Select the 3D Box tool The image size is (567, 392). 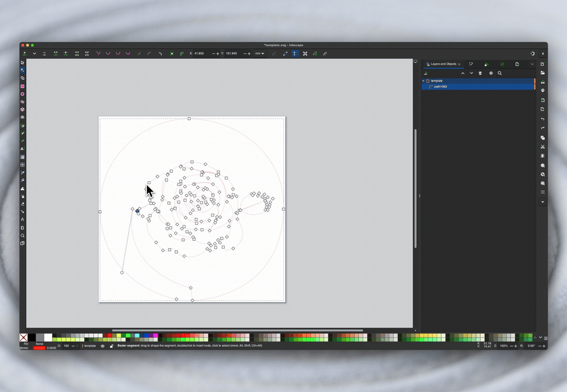pos(23,109)
